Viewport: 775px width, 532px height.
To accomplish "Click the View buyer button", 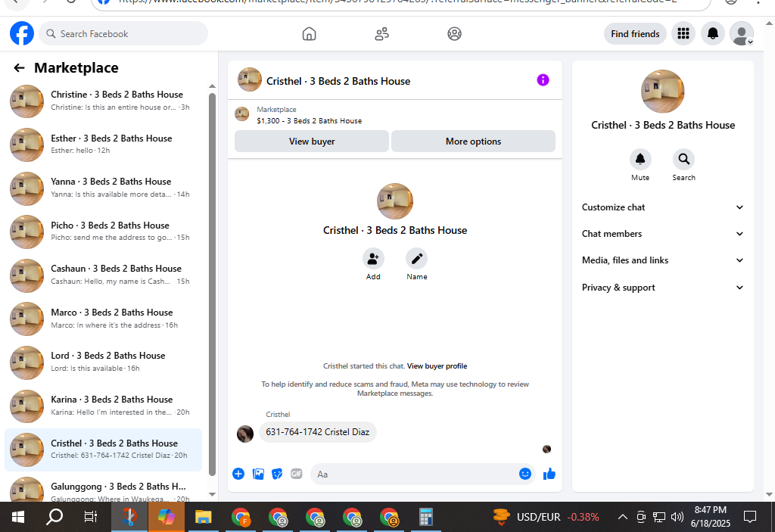I will point(311,142).
